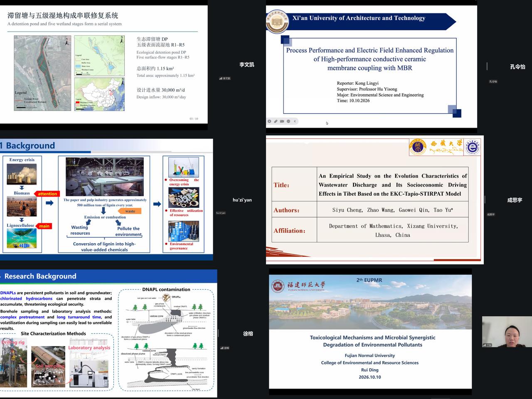532x399 pixels.
Task: Open the Tibet wastewater study slide tile
Action: 375,200
